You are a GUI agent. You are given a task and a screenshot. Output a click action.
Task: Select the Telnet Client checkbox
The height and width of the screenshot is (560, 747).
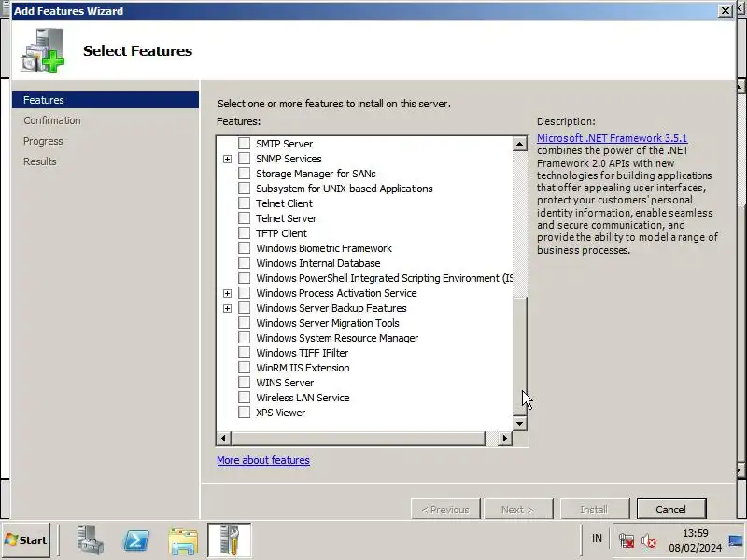point(244,203)
